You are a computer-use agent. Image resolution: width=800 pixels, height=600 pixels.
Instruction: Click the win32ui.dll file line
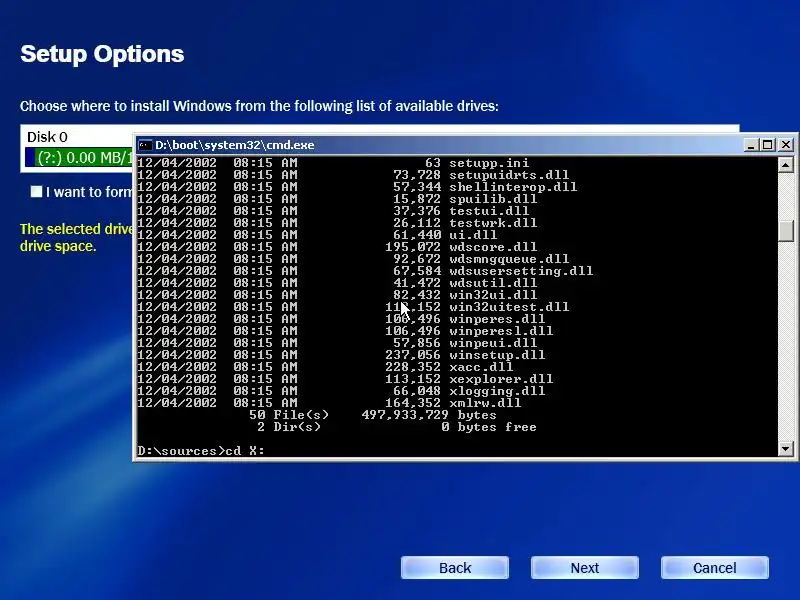(x=337, y=295)
